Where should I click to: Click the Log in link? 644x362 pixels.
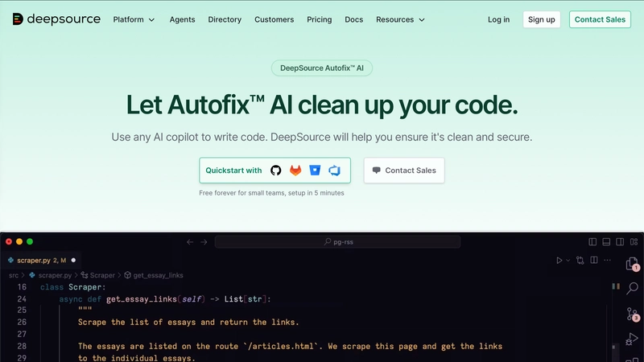[x=498, y=19]
